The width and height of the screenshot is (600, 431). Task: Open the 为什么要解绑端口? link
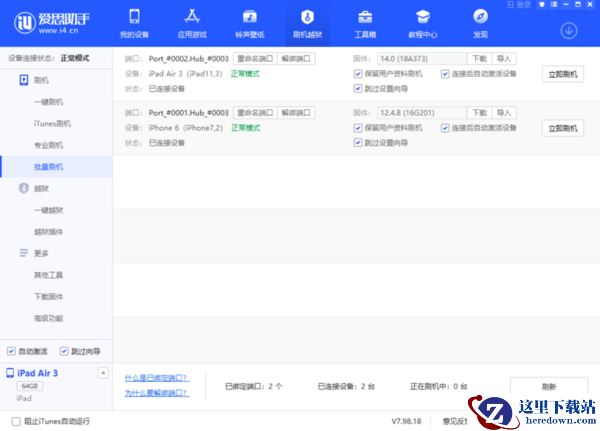pyautogui.click(x=157, y=393)
